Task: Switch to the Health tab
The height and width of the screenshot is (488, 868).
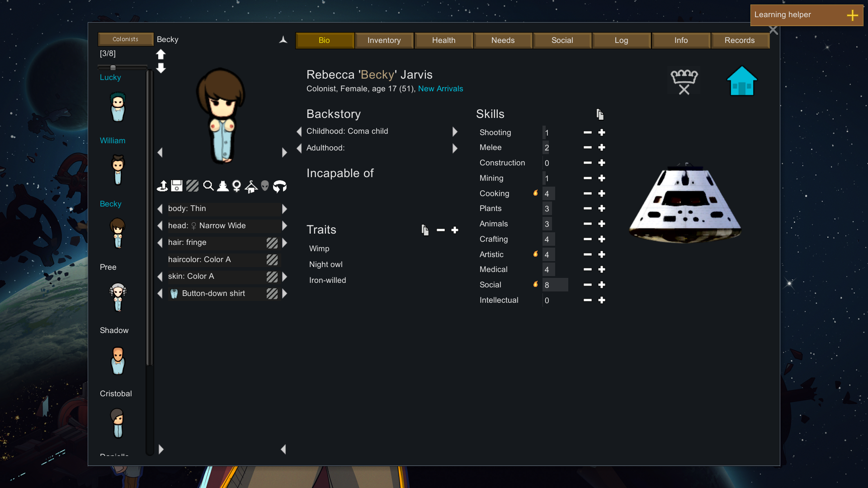Action: click(x=443, y=40)
